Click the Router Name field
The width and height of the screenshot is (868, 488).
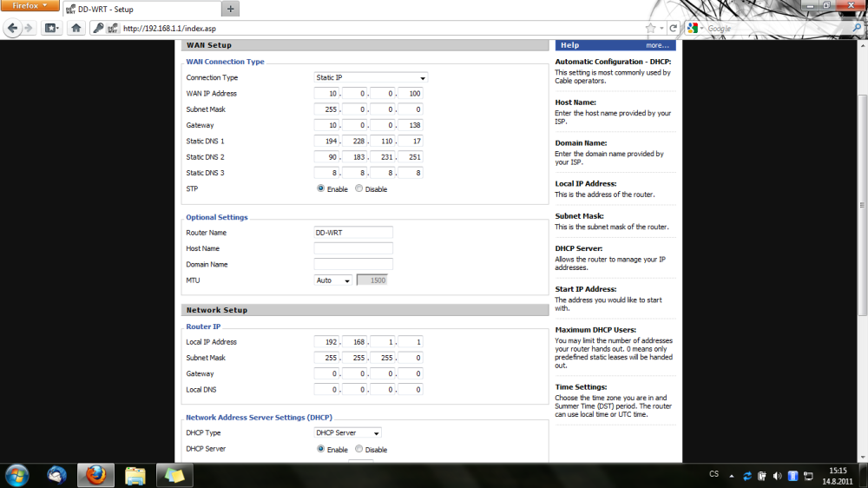click(x=353, y=233)
